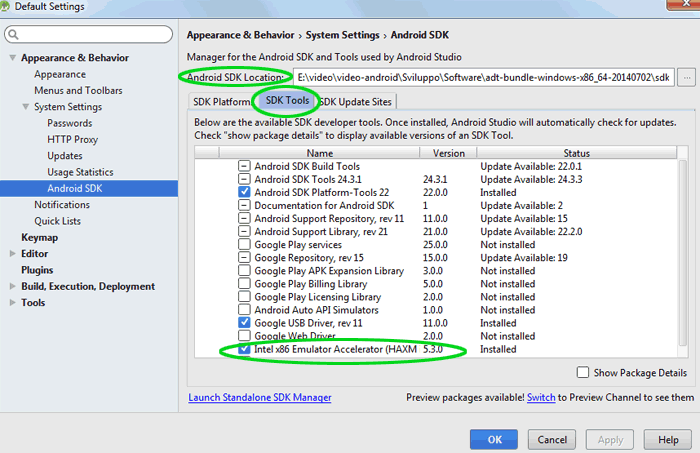Toggle Android SDK Tools 24.3.1 checkbox
700x453 pixels.
click(244, 179)
